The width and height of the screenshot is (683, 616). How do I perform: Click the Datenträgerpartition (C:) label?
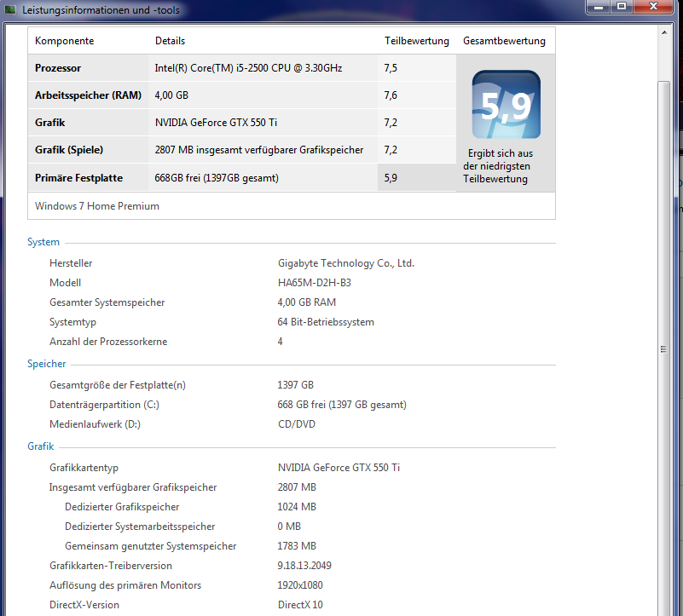105,405
